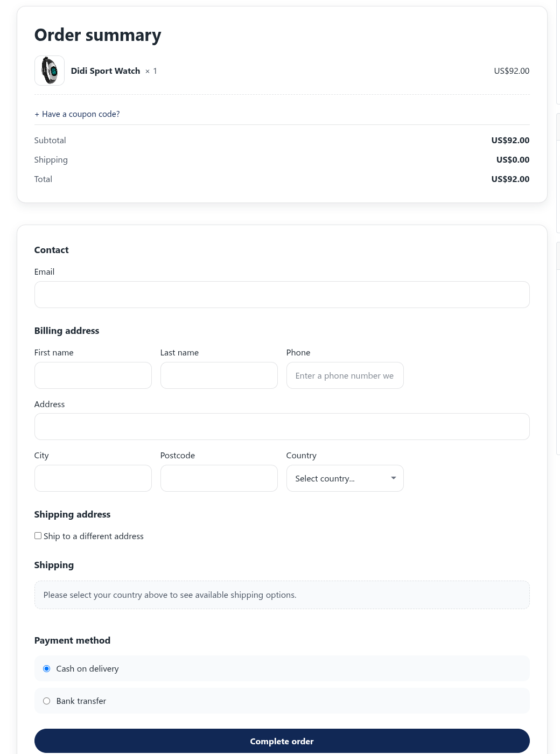
Task: Click the Country dropdown arrow
Action: click(x=394, y=478)
